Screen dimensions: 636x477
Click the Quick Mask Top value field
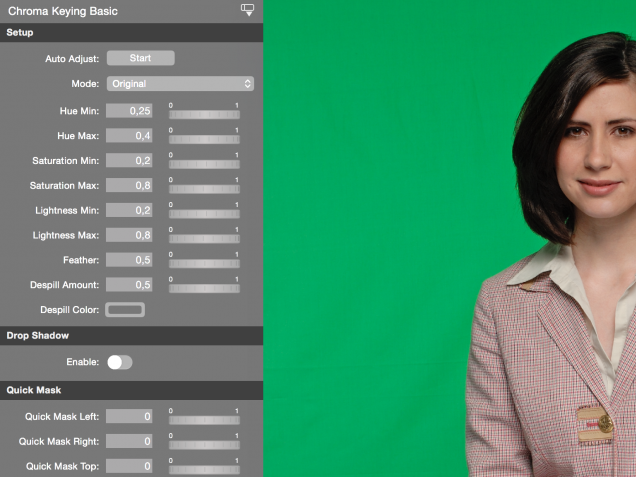tap(129, 466)
